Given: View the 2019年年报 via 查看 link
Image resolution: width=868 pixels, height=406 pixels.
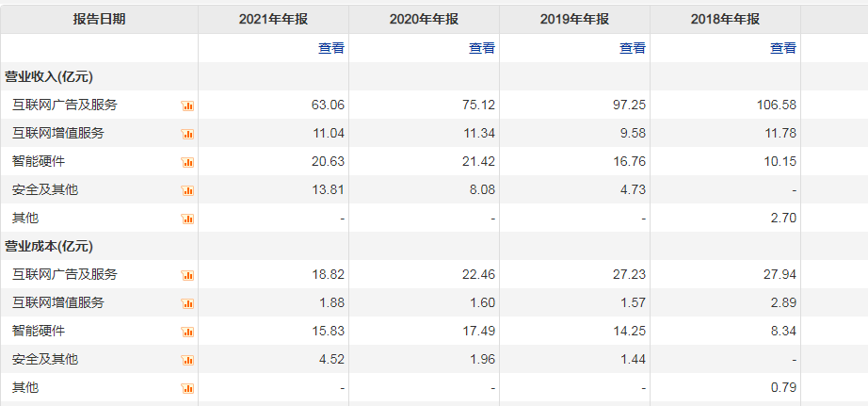Looking at the screenshot, I should tap(633, 48).
